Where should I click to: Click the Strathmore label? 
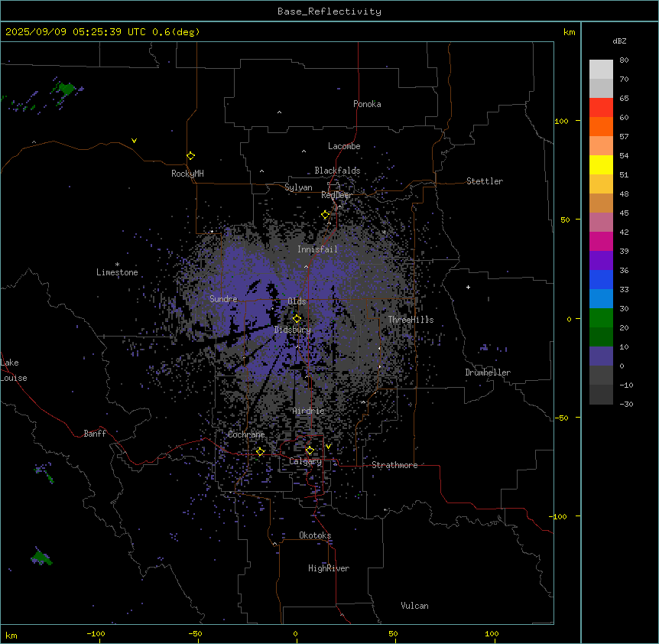394,465
